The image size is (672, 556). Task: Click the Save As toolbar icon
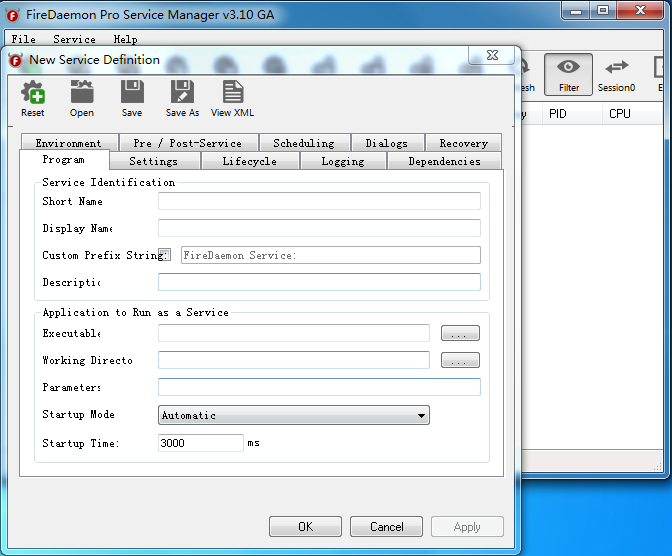coord(182,99)
